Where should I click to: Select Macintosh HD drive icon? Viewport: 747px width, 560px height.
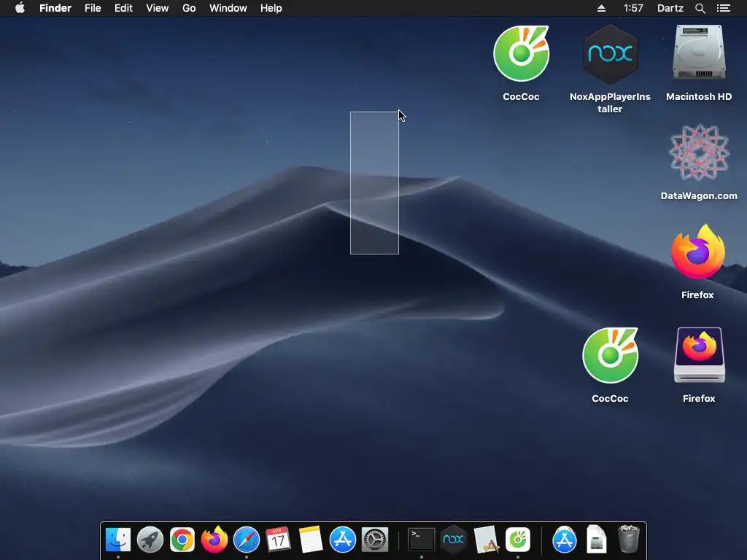[x=699, y=52]
